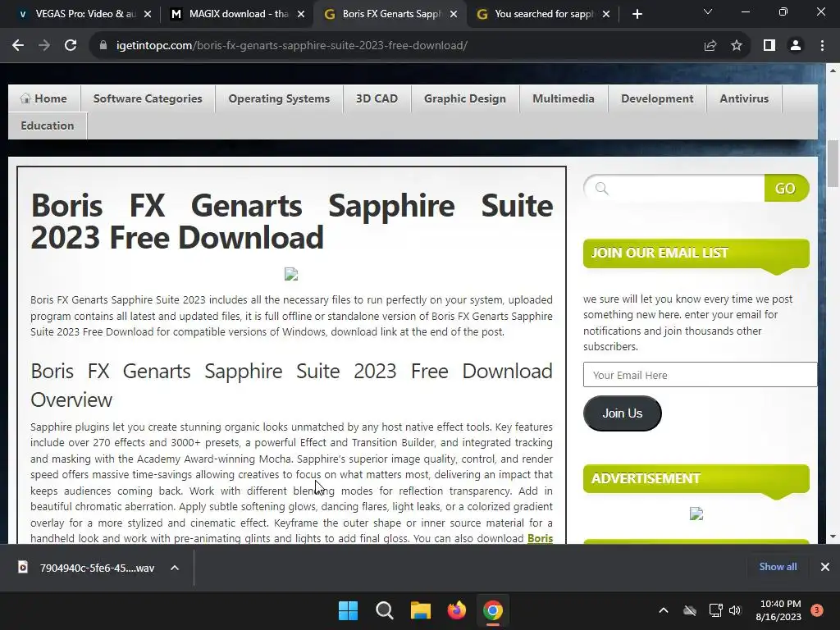Click the broken image under the title
This screenshot has height=630, width=840.
pyautogui.click(x=291, y=274)
